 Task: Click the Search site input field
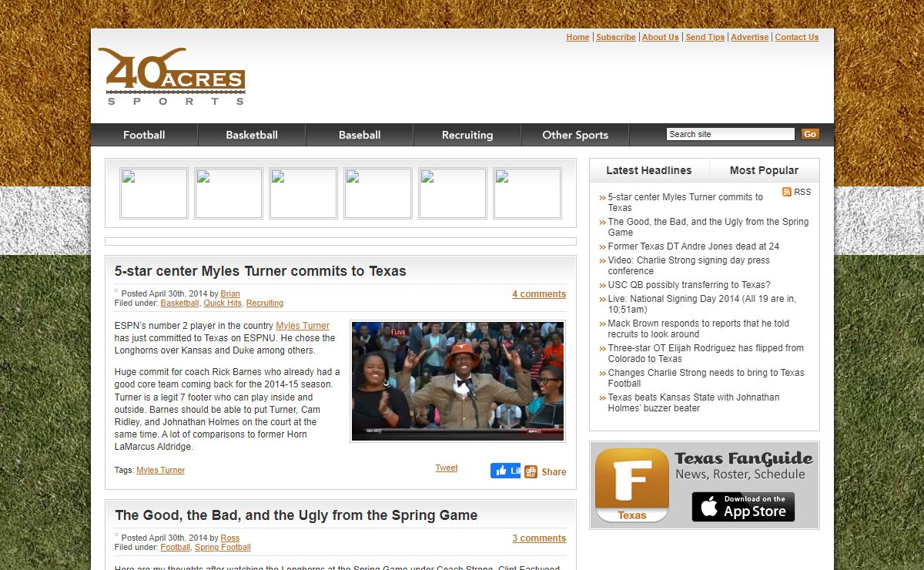coord(730,134)
